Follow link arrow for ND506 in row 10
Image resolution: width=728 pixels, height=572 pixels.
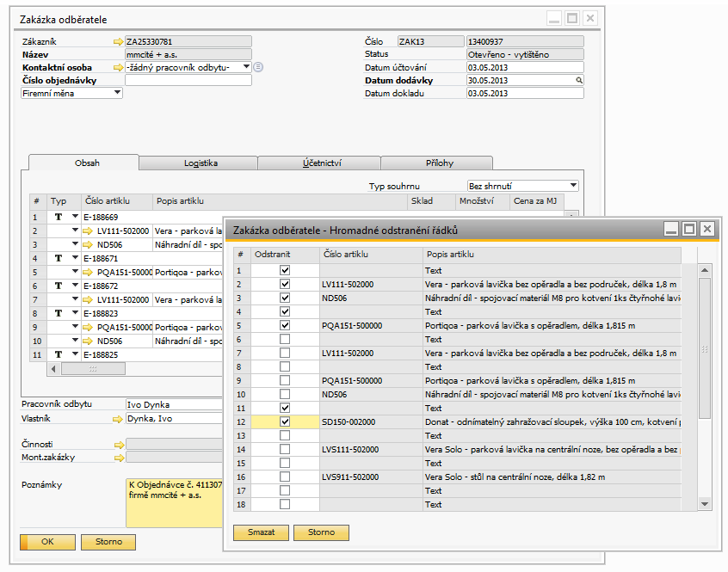point(88,341)
